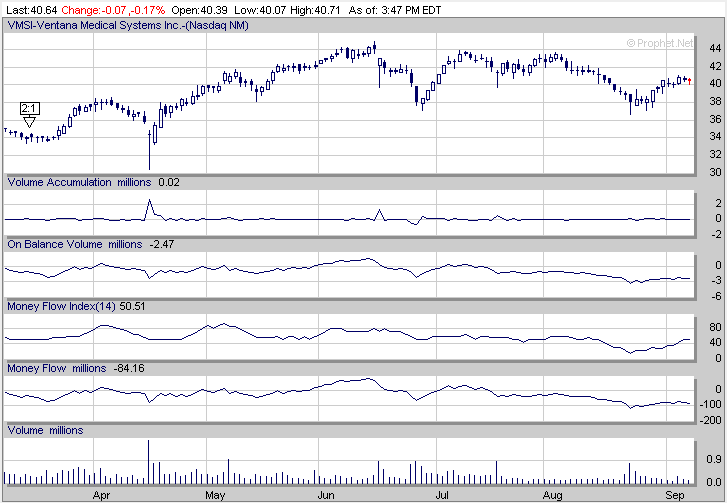Click the 'Aug' label on date axis
This screenshot has height=503, width=727.
point(552,495)
